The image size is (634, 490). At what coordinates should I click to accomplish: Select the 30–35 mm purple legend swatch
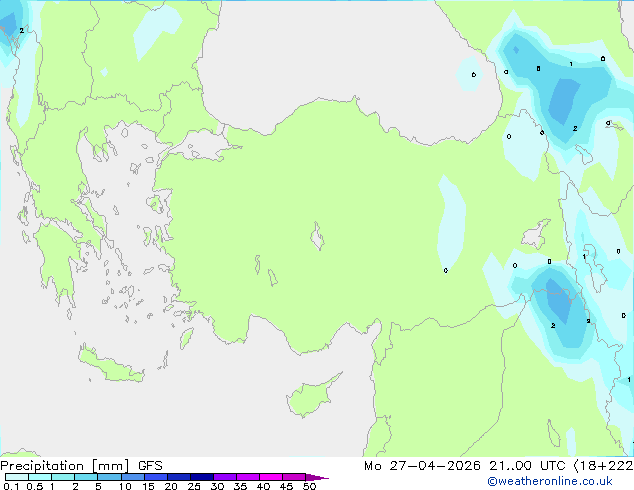click(225, 477)
